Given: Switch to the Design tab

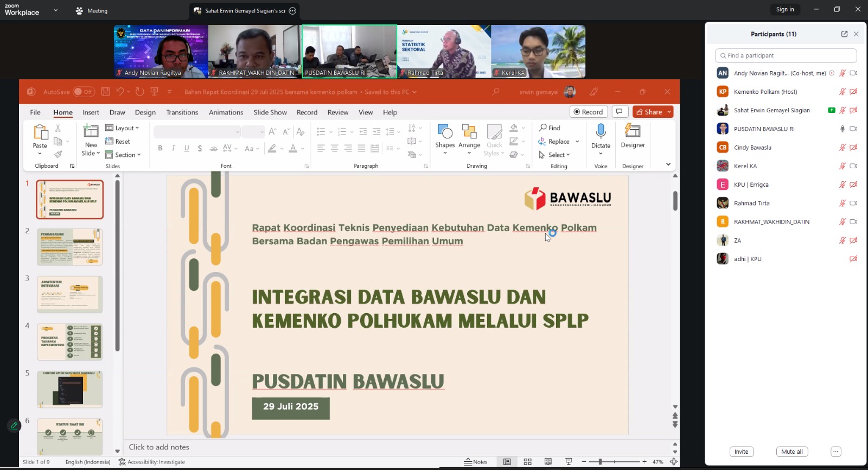Looking at the screenshot, I should click(145, 112).
